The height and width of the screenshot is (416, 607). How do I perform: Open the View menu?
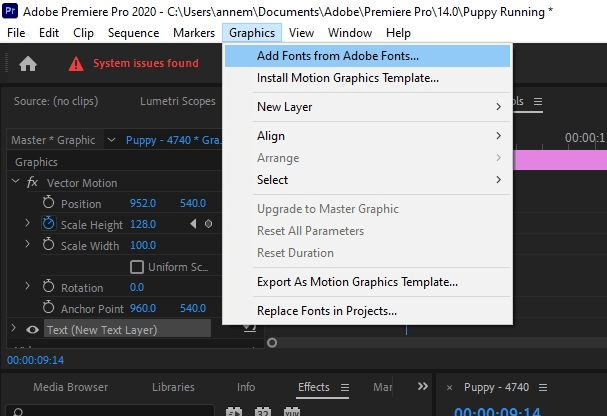point(301,33)
